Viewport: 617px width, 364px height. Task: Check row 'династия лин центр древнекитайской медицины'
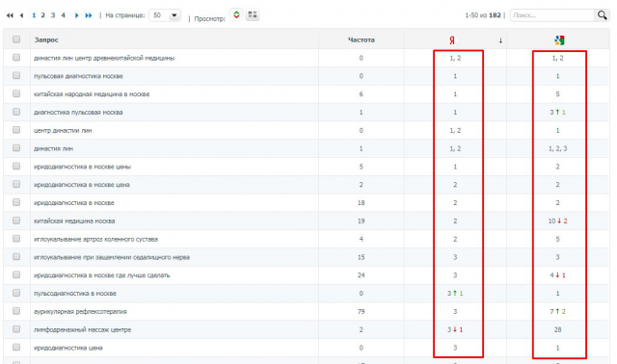(x=16, y=58)
